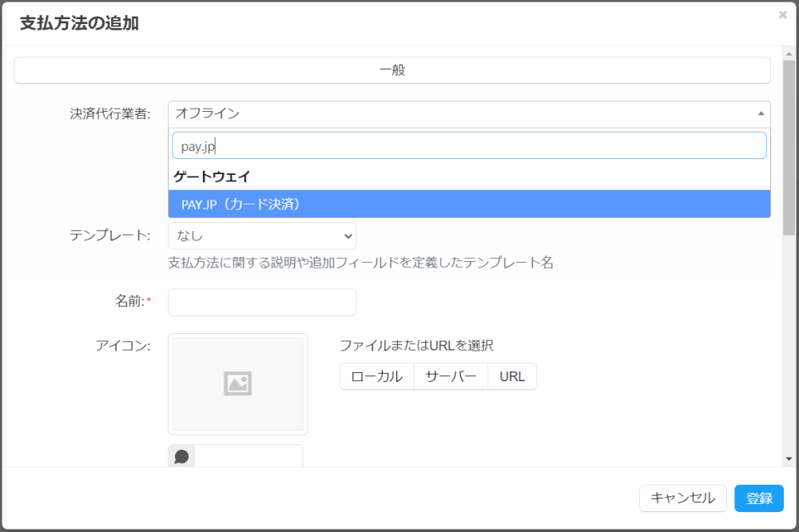
Task: Choose ローカル file source
Action: pyautogui.click(x=377, y=376)
